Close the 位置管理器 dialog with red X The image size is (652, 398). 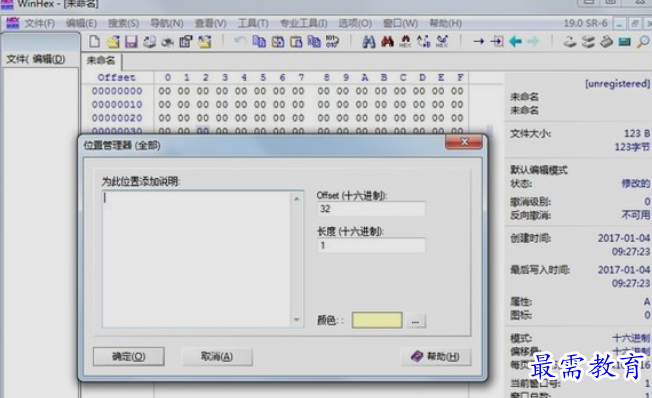pyautogui.click(x=464, y=142)
